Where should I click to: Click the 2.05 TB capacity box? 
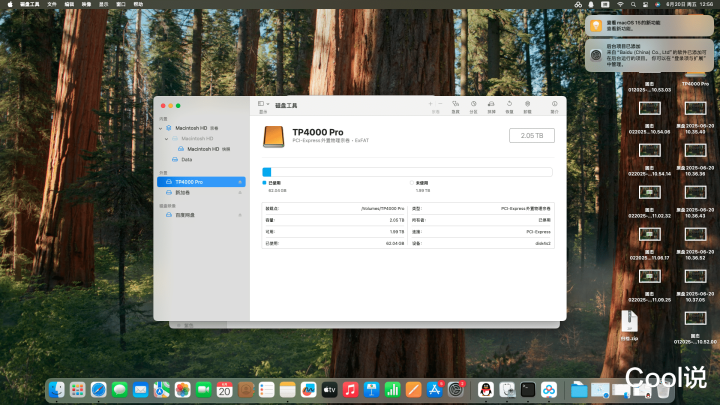tap(532, 135)
